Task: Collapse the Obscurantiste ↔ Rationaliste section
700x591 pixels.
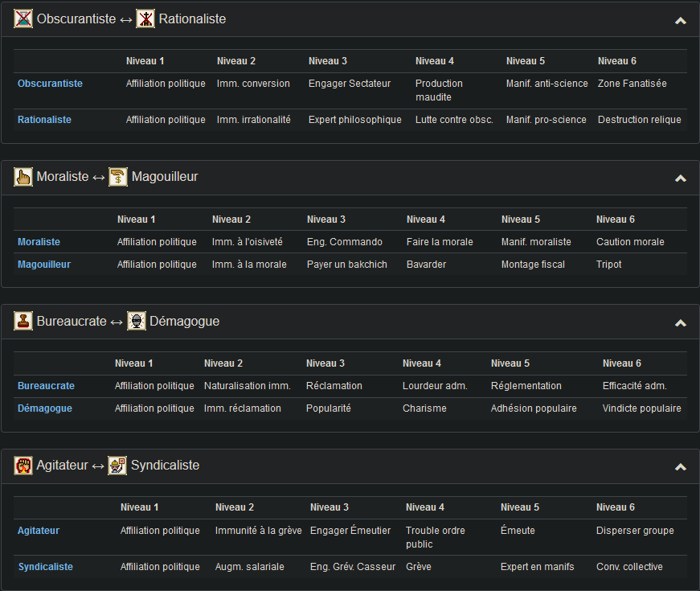Action: (681, 21)
